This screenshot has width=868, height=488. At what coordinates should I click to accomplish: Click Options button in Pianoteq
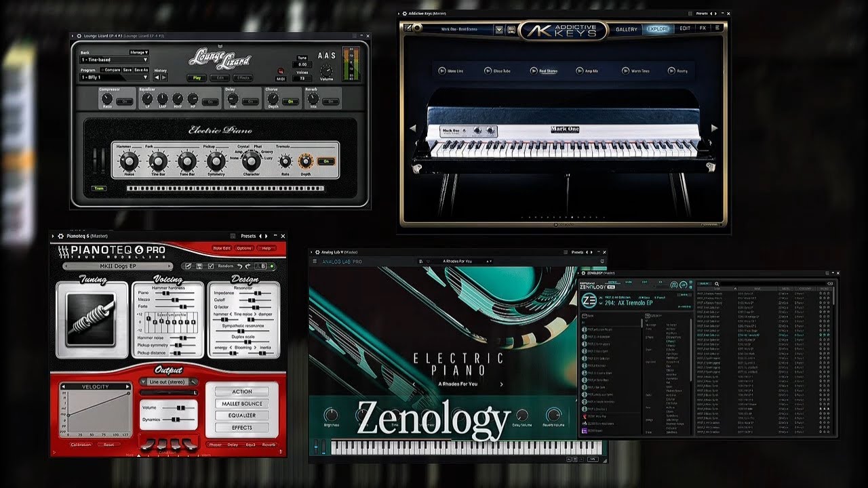244,248
